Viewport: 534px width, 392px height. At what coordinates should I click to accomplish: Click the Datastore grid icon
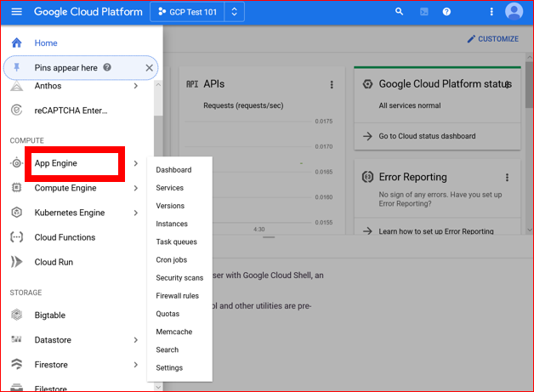click(17, 339)
